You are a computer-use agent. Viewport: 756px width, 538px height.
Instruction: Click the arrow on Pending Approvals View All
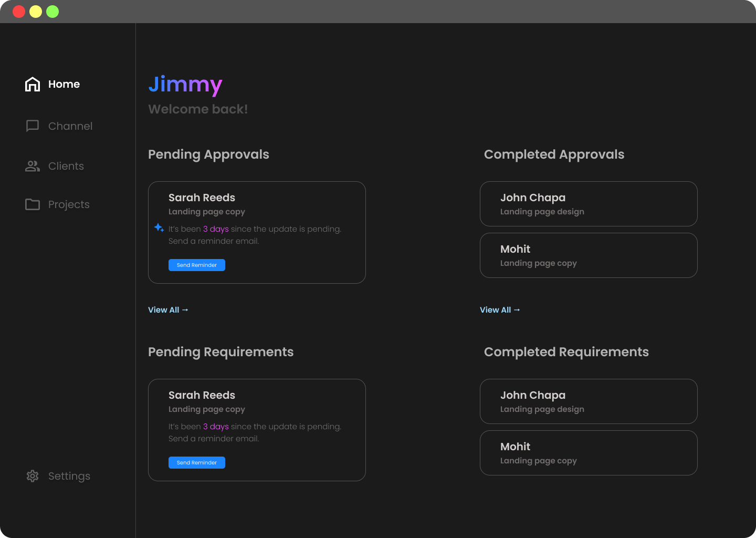(185, 309)
